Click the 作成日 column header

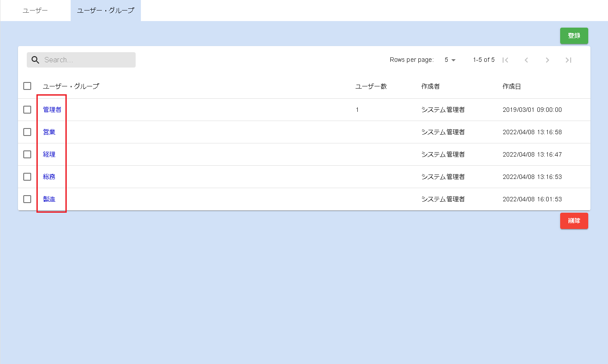[511, 86]
